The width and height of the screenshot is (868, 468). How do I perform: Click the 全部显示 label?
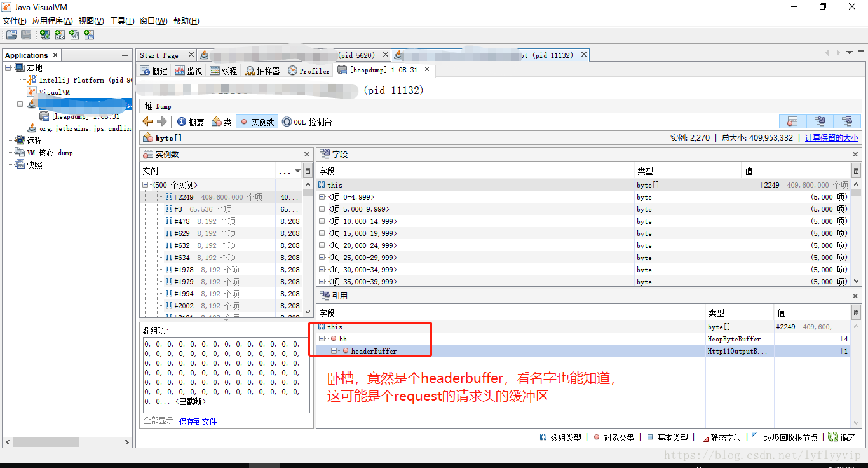click(158, 421)
